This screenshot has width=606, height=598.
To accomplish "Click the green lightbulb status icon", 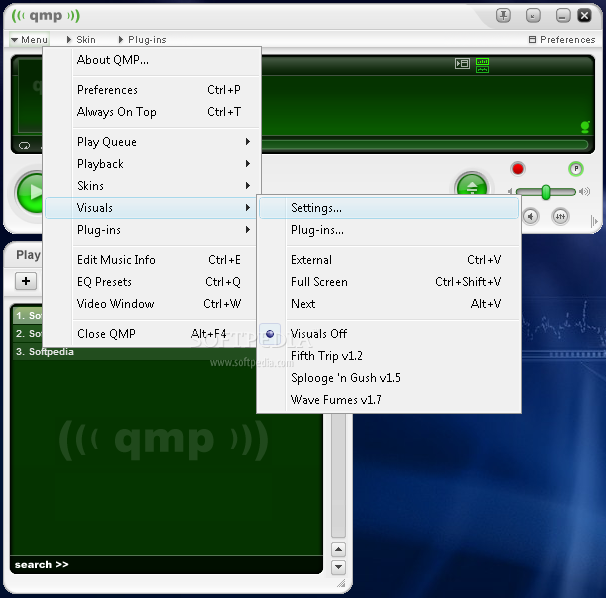I will coord(585,127).
